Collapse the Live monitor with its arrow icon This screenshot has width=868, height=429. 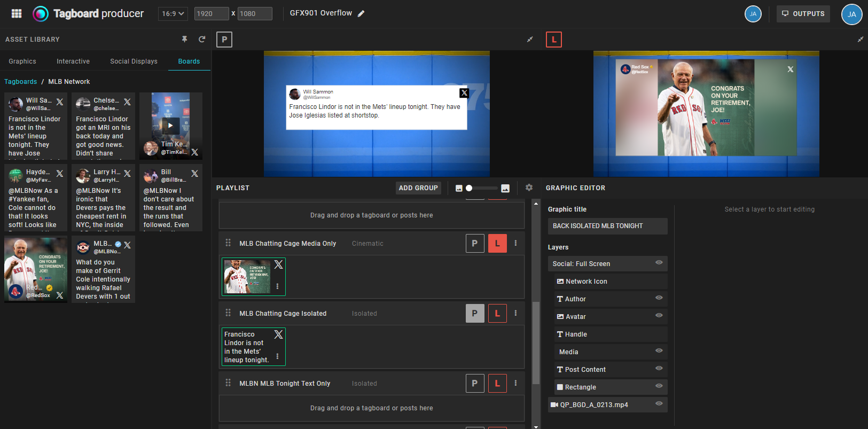coord(860,40)
